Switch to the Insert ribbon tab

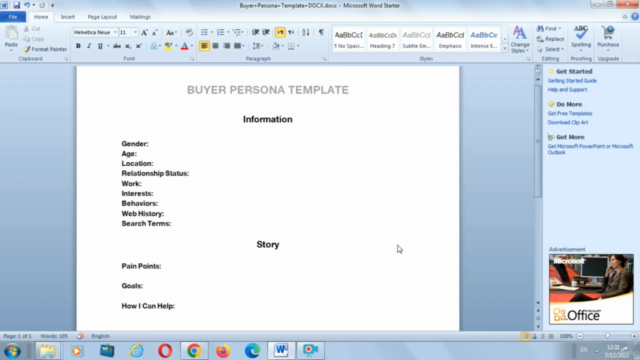point(68,17)
